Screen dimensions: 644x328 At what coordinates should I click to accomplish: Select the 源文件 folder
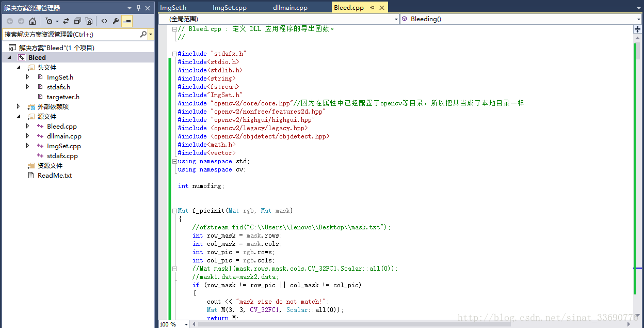(x=46, y=116)
